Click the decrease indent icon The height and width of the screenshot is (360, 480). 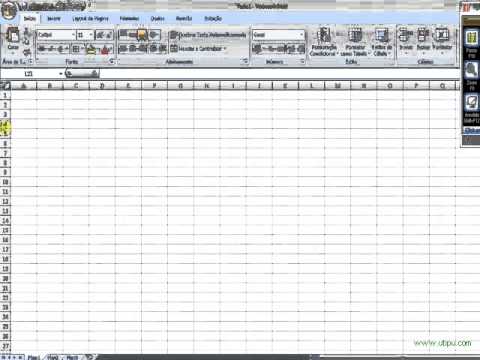(x=154, y=49)
